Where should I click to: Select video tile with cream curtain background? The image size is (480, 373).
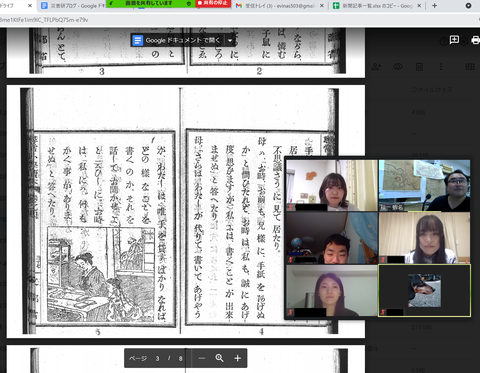pos(424,238)
